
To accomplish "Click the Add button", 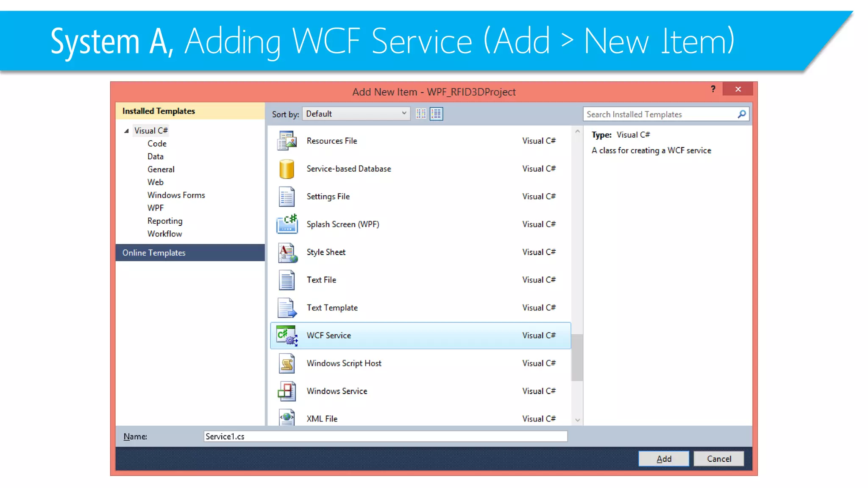I will (x=664, y=459).
